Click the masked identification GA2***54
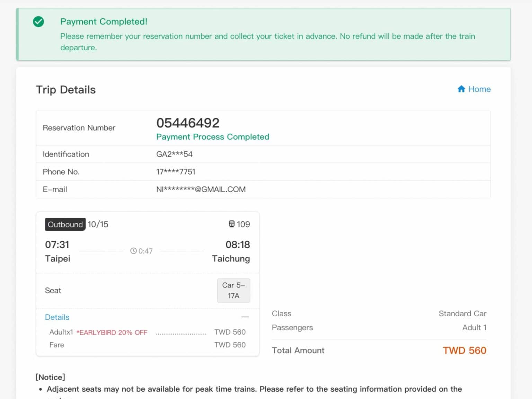532x399 pixels. [x=174, y=154]
